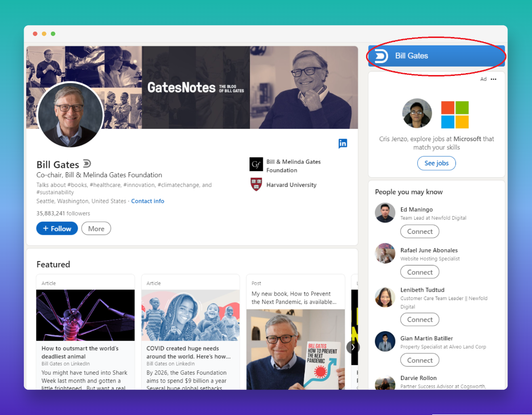The height and width of the screenshot is (415, 532).
Task: Click the LinkedIn logo icon on profile card
Action: pos(343,144)
